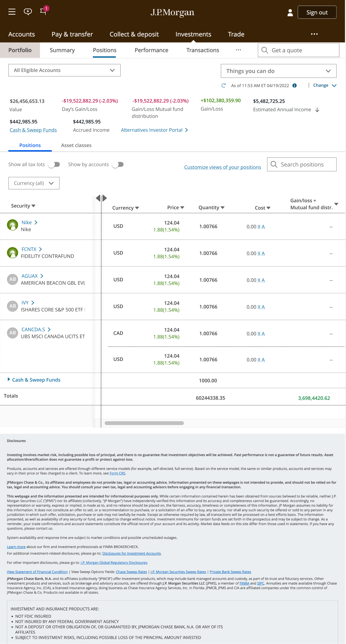Image resolution: width=346 pixels, height=644 pixels.
Task: Switch to the Performance tab
Action: [x=151, y=50]
